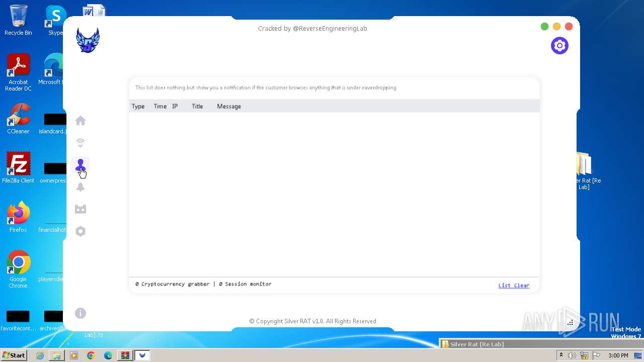Screen dimensions: 644x362
Task: Open FileZilla Client desktop shortcut
Action: [18, 167]
